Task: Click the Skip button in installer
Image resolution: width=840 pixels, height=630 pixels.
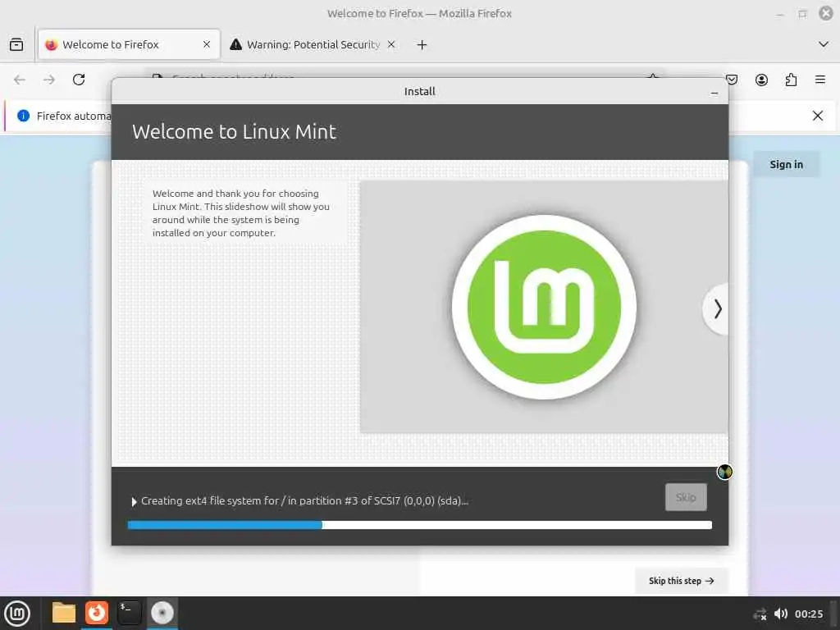Action: (686, 497)
